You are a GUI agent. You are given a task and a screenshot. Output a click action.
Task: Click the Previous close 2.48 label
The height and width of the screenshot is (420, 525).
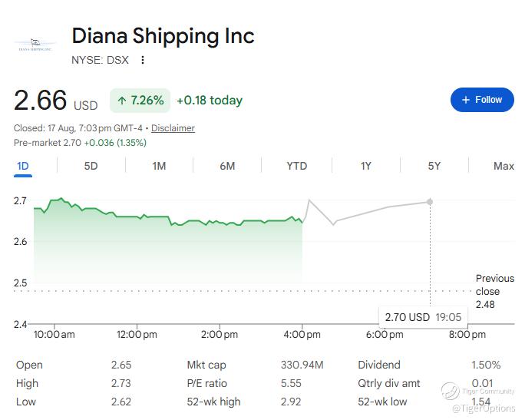(x=494, y=291)
